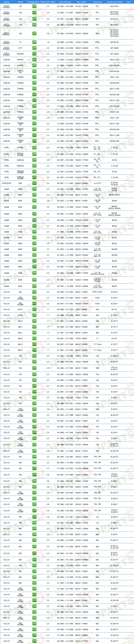Click fuel icon in Volvo 780 B 280 E row

coord(34,517)
